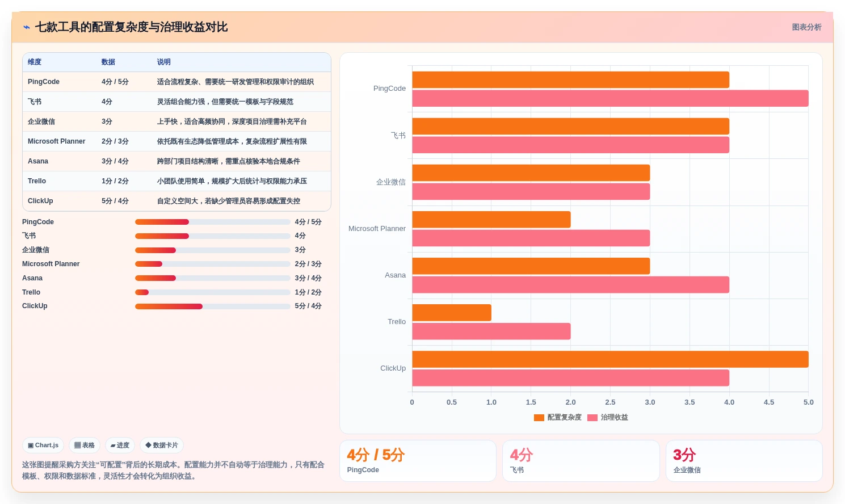845x504 pixels.
Task: Click ClickUp orange 配置复杂度 chart bar
Action: point(610,359)
